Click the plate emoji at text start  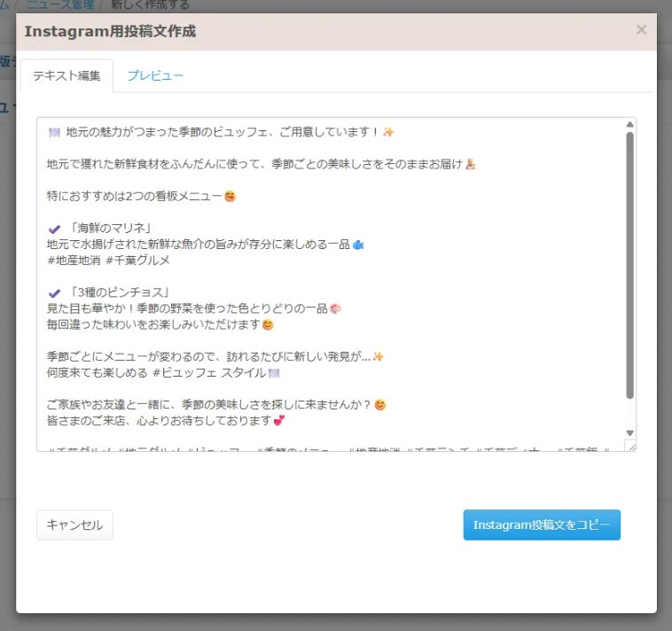click(x=54, y=132)
